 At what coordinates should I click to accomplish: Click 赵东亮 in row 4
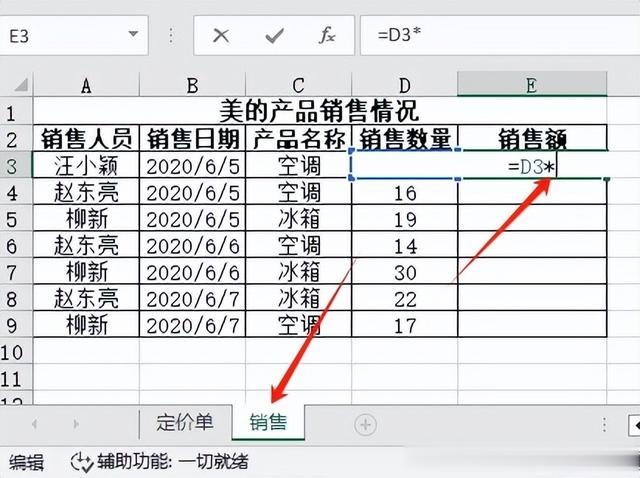86,192
